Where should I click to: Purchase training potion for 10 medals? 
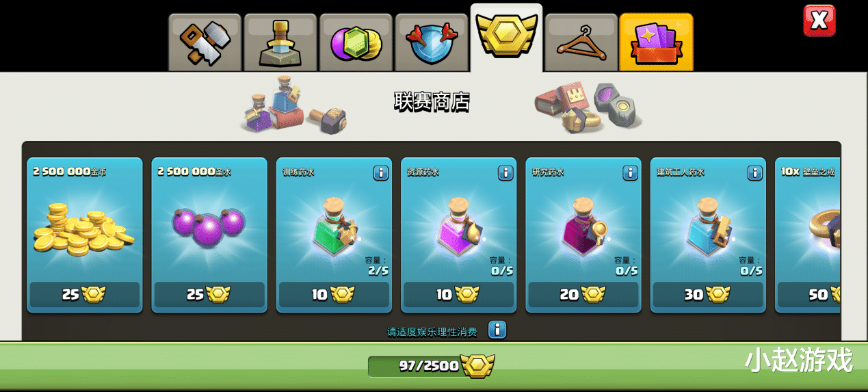point(334,295)
